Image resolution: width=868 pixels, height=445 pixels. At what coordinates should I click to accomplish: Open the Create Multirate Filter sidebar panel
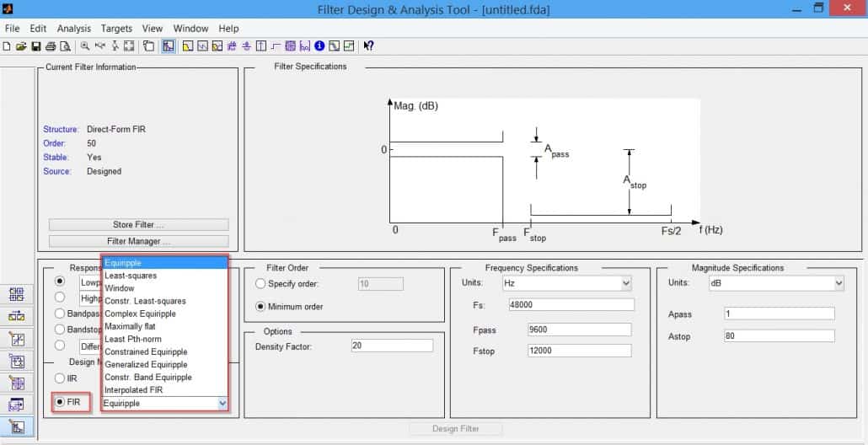[x=17, y=294]
